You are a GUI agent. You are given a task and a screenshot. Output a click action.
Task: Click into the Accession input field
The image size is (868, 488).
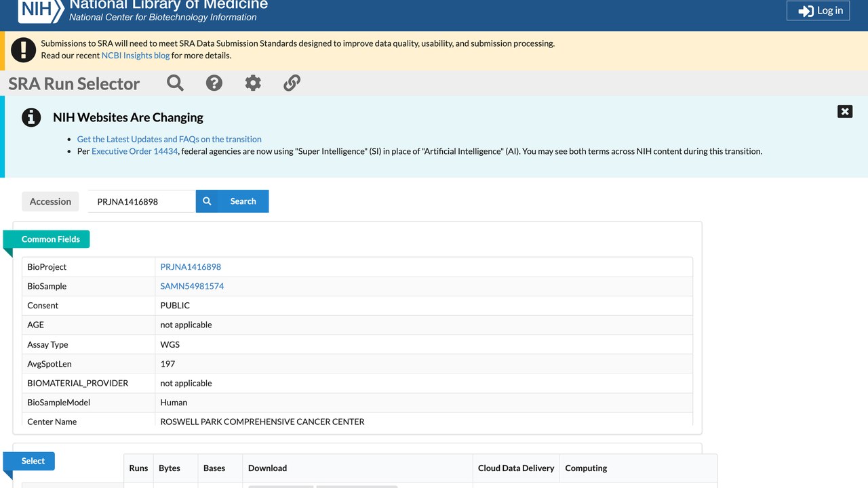coord(142,201)
